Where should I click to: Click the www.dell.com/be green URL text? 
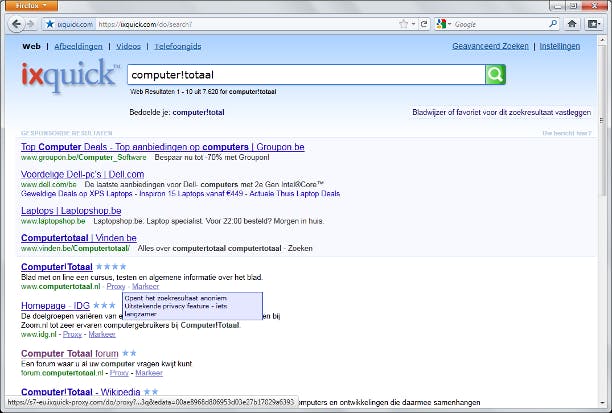(49, 184)
